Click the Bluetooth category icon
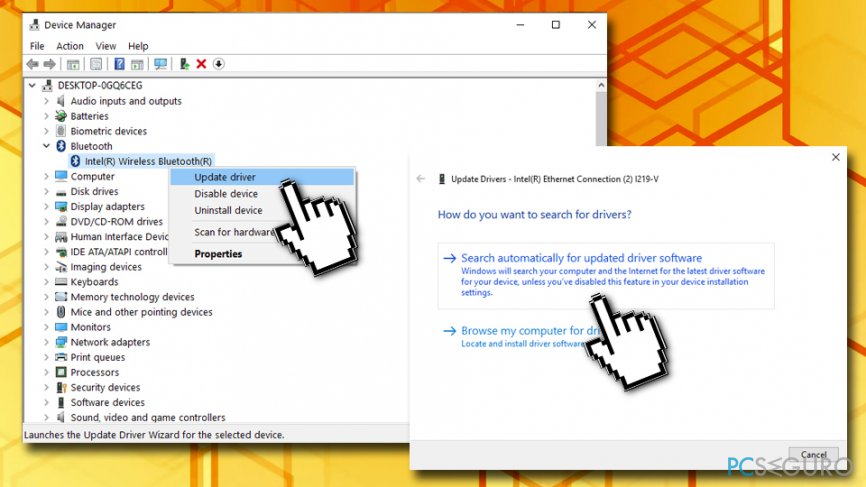 (61, 146)
